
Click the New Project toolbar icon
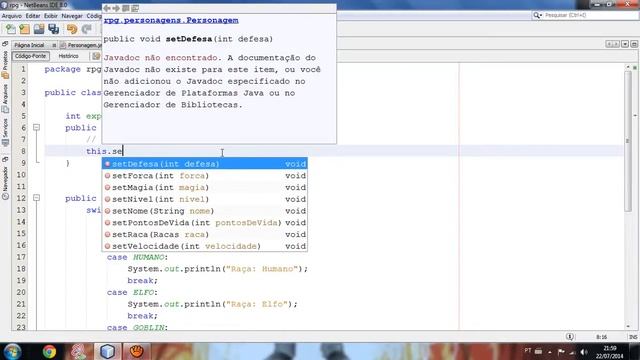pos(24,29)
